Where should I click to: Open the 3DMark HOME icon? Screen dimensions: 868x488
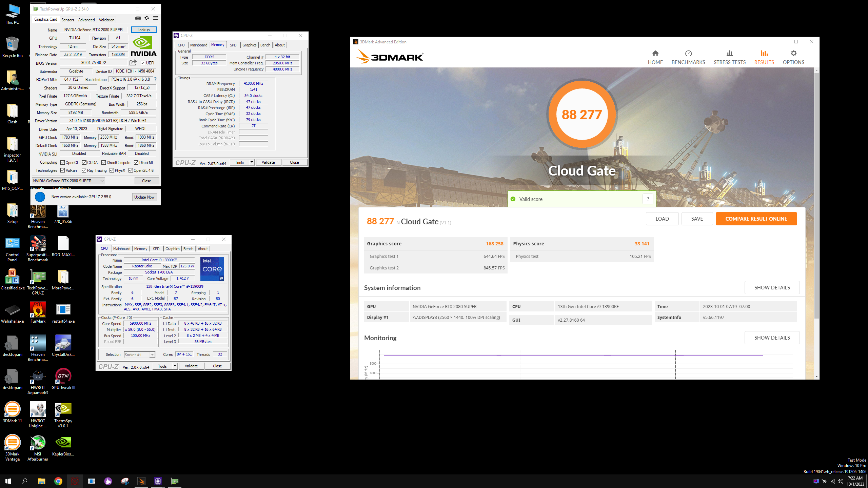pyautogui.click(x=655, y=54)
